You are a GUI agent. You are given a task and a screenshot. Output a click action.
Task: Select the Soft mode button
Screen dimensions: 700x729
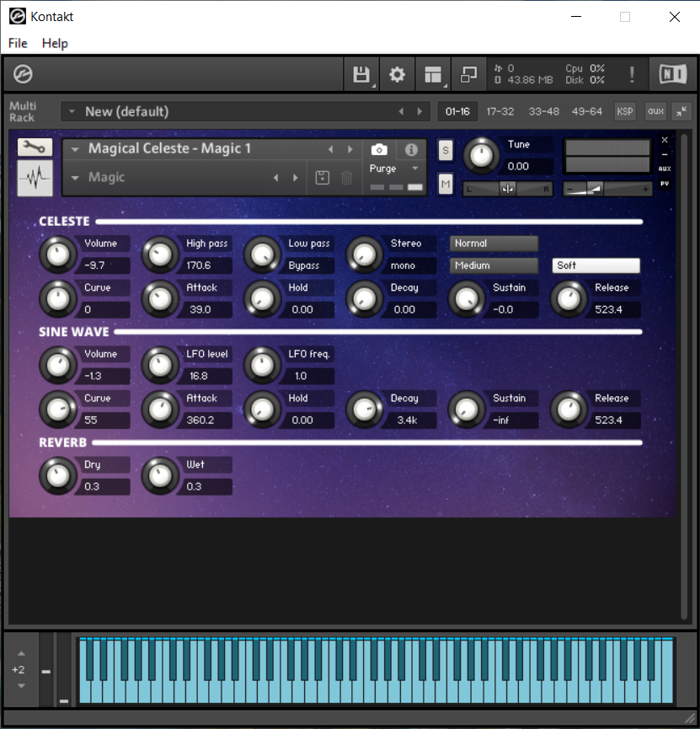(596, 265)
